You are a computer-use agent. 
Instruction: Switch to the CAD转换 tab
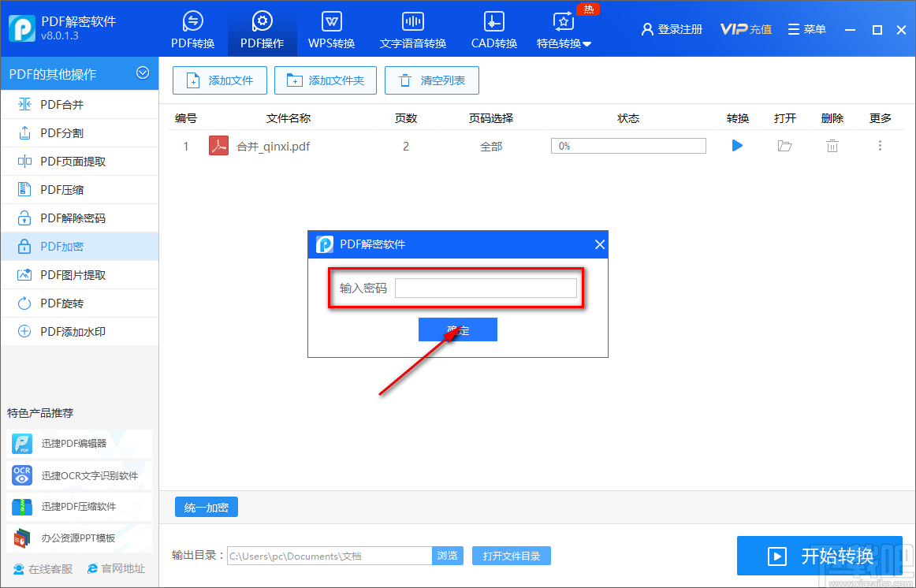point(494,31)
